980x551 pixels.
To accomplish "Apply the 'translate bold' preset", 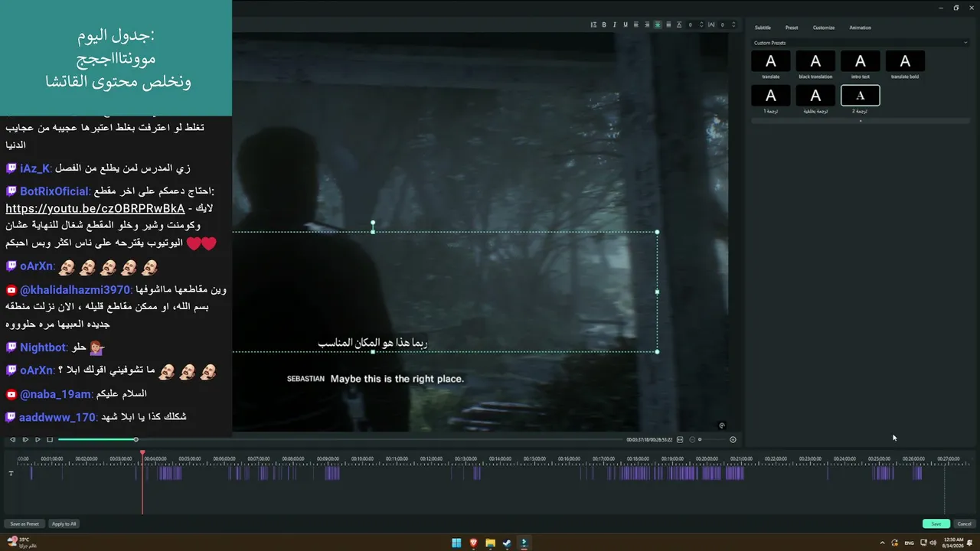I will coord(905,61).
